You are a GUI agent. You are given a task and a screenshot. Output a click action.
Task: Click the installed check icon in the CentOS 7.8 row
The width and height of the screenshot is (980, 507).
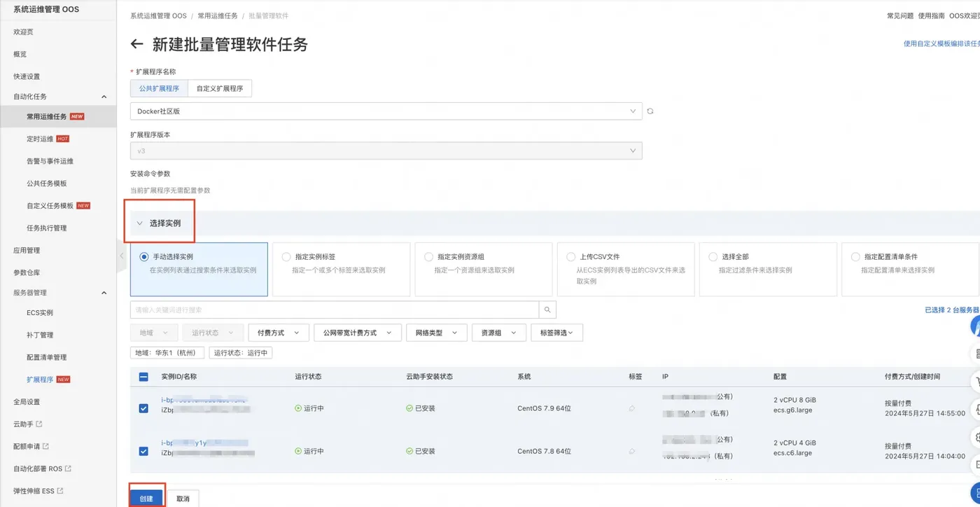pyautogui.click(x=409, y=452)
